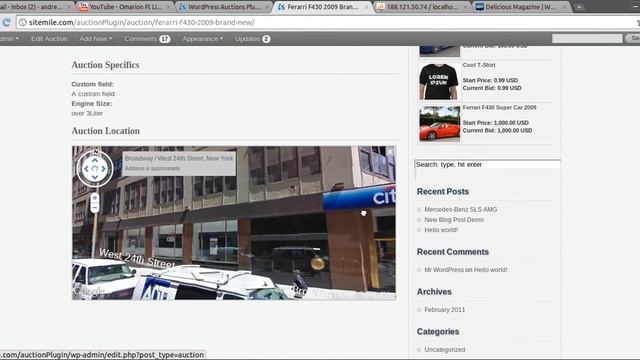The width and height of the screenshot is (640, 360).
Task: Click the over 3Liter engine size value
Action: [87, 113]
